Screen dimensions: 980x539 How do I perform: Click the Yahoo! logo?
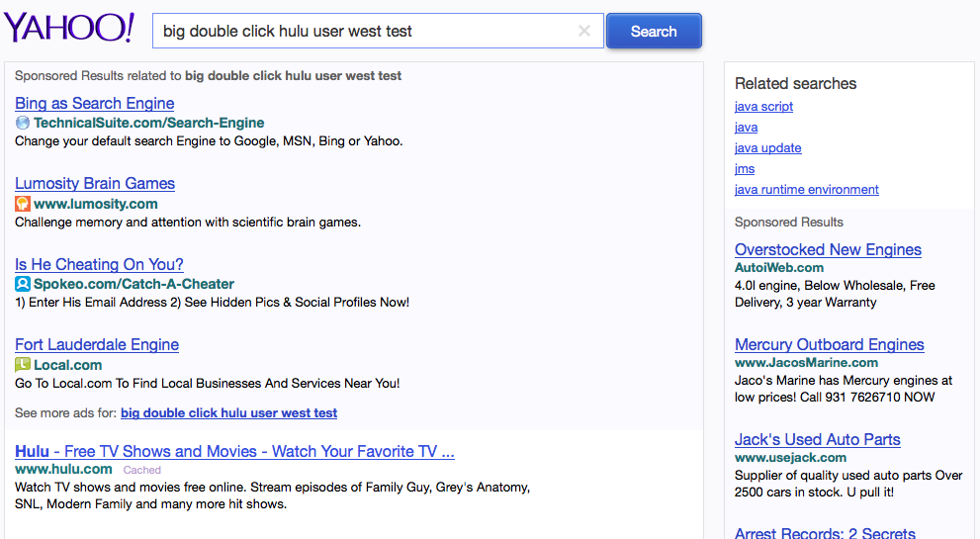click(x=69, y=28)
